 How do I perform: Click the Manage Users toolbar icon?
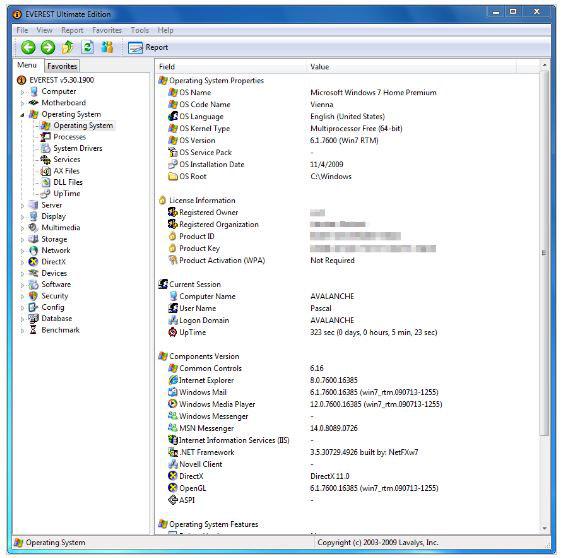pyautogui.click(x=107, y=47)
